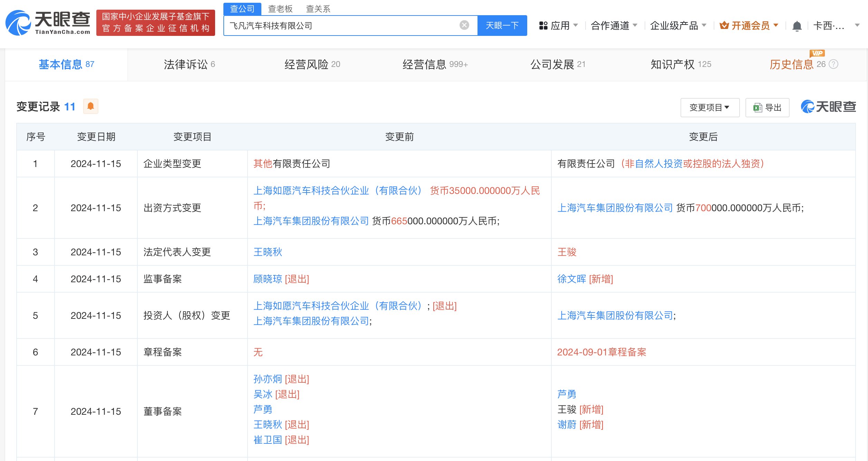Open the user account dropdown arrow
868x461 pixels.
coord(857,25)
